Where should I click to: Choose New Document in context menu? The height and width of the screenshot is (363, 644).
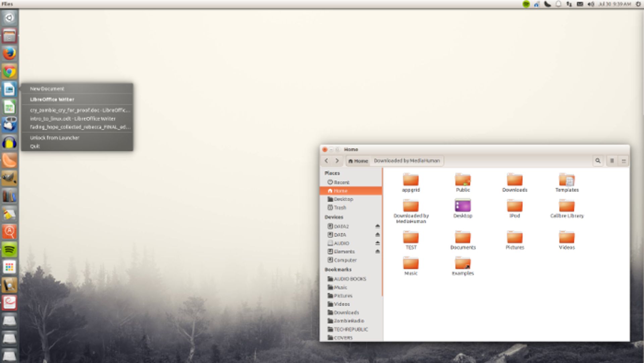pos(47,89)
